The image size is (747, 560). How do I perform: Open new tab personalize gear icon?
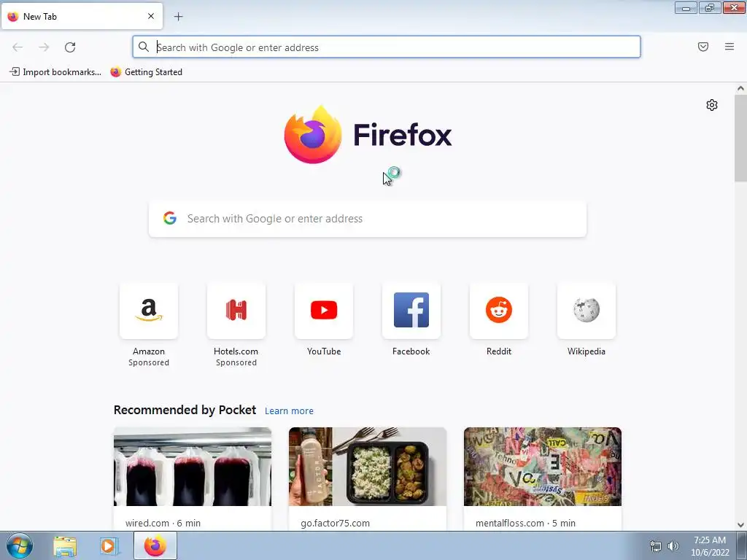point(712,105)
